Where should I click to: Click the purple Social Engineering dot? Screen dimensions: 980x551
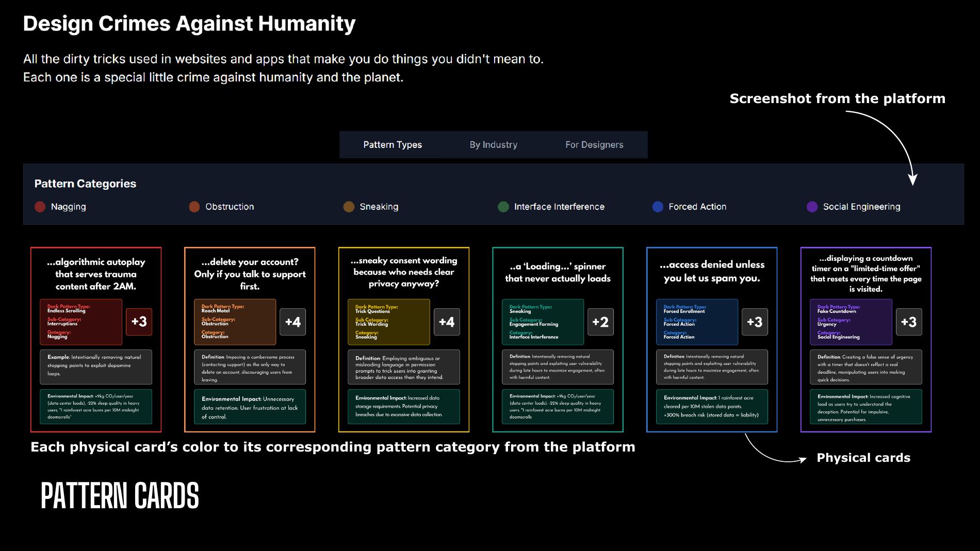(812, 207)
